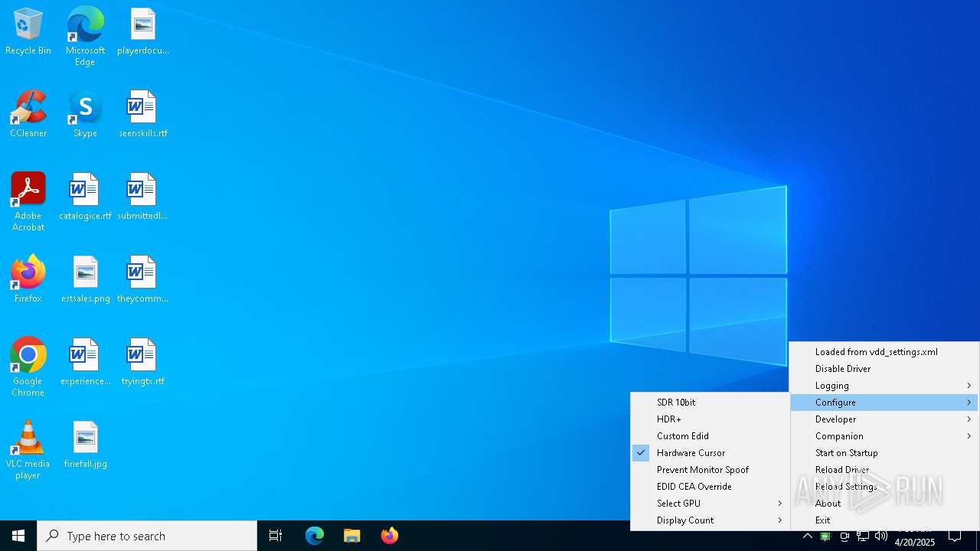Select the seenskills.rtf document icon
The image size is (980, 551).
142,115
